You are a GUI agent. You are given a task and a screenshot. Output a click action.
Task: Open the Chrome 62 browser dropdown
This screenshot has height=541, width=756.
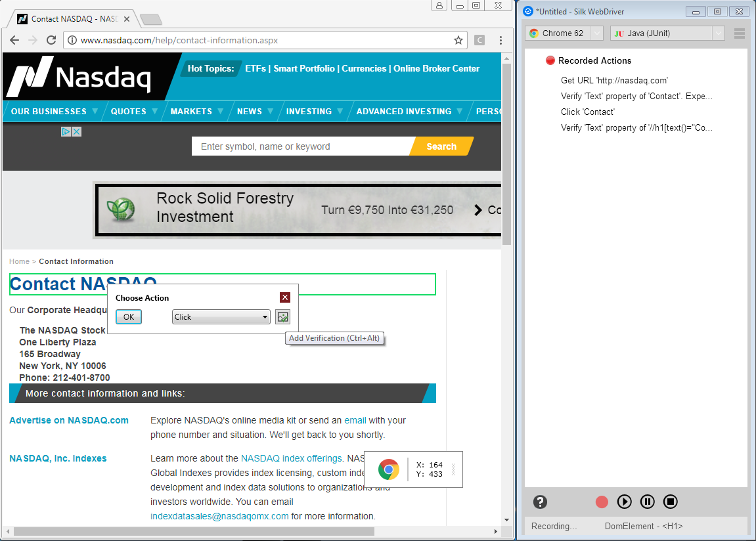564,33
